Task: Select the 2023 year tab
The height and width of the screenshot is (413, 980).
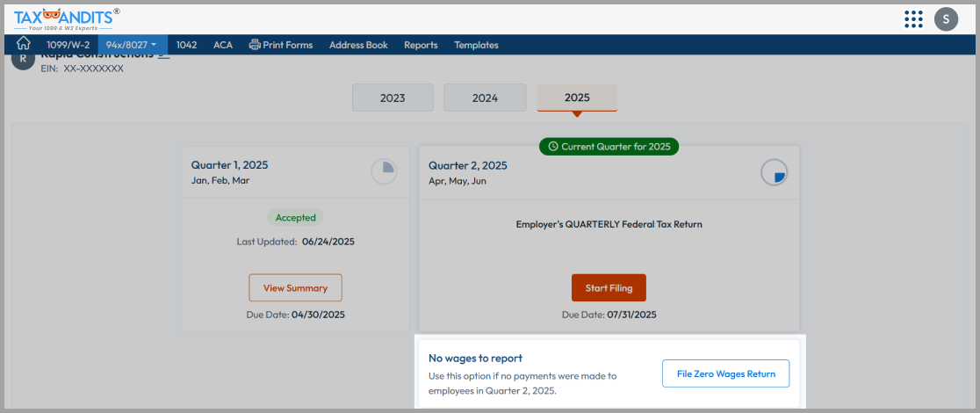Action: click(x=393, y=98)
